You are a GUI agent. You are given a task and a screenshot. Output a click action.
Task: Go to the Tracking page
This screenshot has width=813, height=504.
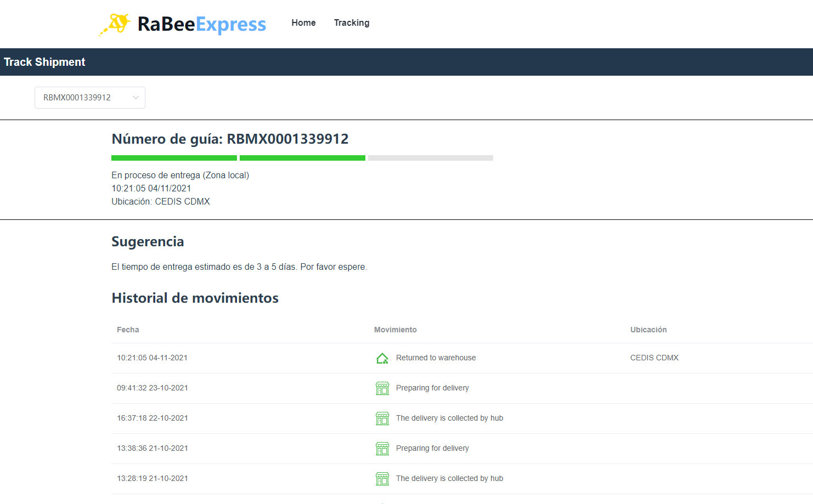[x=352, y=23]
